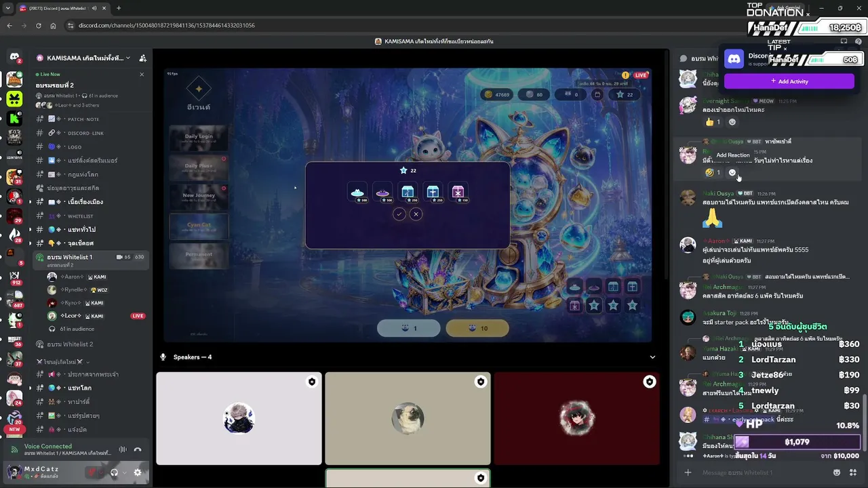Image resolution: width=868 pixels, height=488 pixels.
Task: Toggle the microphone mute button
Action: click(x=93, y=472)
